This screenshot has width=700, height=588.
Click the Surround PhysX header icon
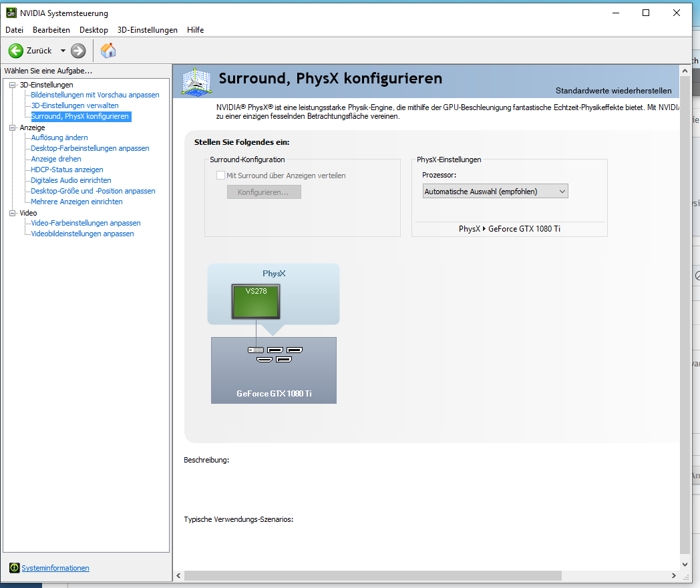point(196,81)
